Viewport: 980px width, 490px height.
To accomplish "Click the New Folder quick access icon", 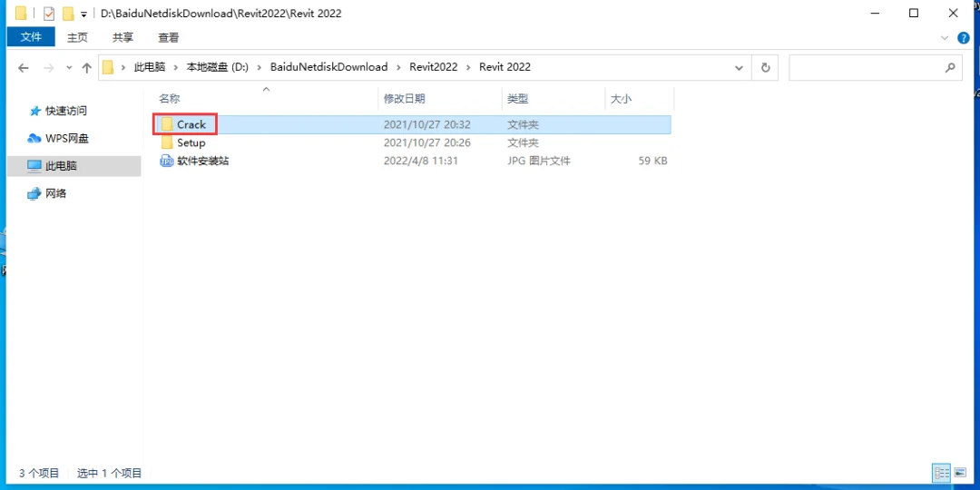I will (68, 13).
